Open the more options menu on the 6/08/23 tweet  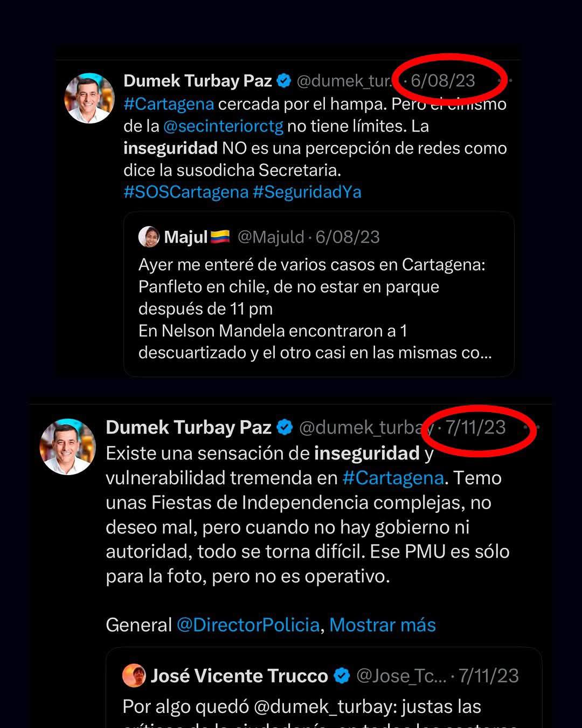pos(505,81)
